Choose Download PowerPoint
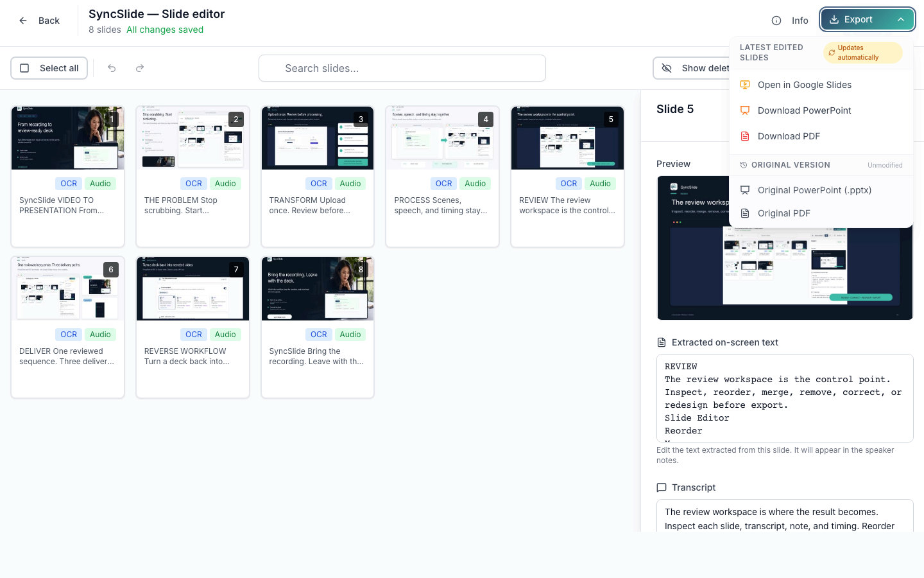 tap(821, 110)
